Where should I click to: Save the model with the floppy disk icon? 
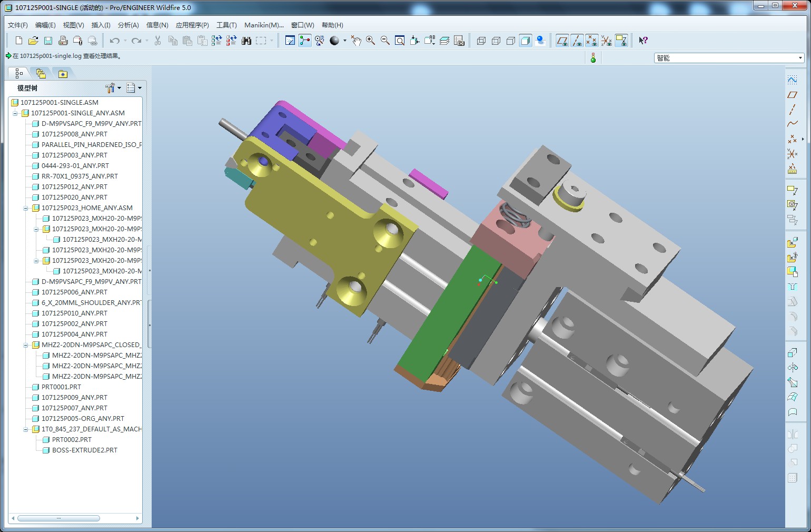(x=48, y=41)
